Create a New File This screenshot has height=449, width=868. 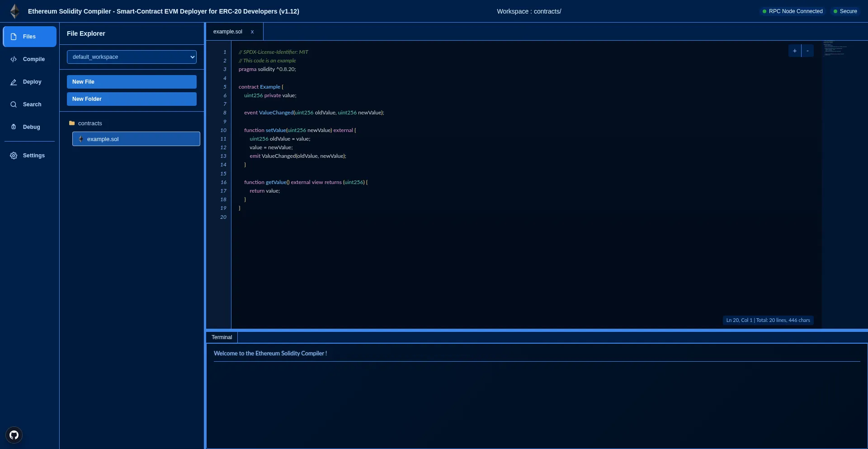[132, 82]
